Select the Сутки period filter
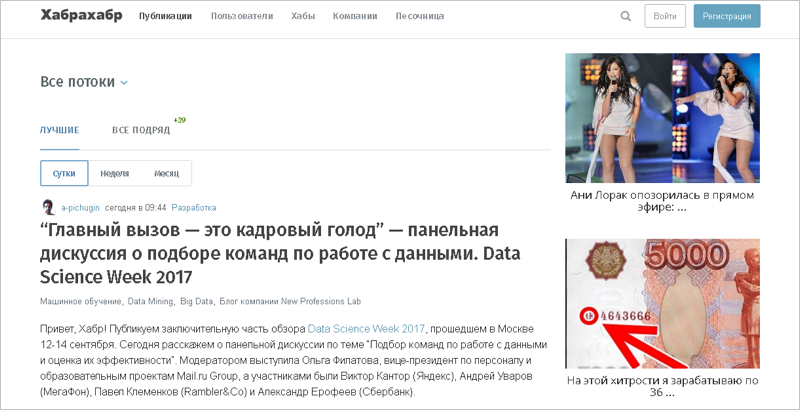Screen dimensions: 800x410 [x=64, y=173]
